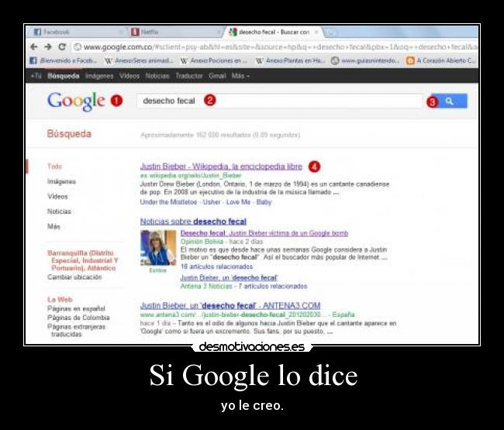This screenshot has height=430, width=504.
Task: Open the Bienvenido a Facebook bookmark
Action: [x=64, y=60]
